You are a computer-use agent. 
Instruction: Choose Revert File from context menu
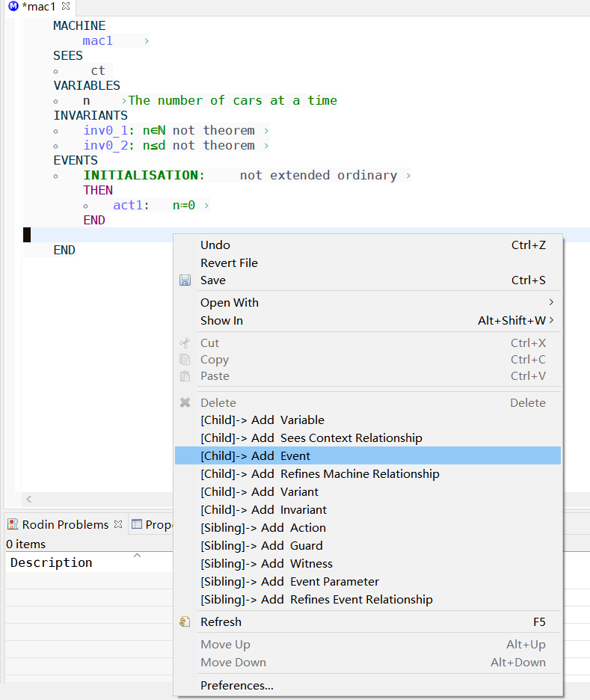tap(368, 263)
